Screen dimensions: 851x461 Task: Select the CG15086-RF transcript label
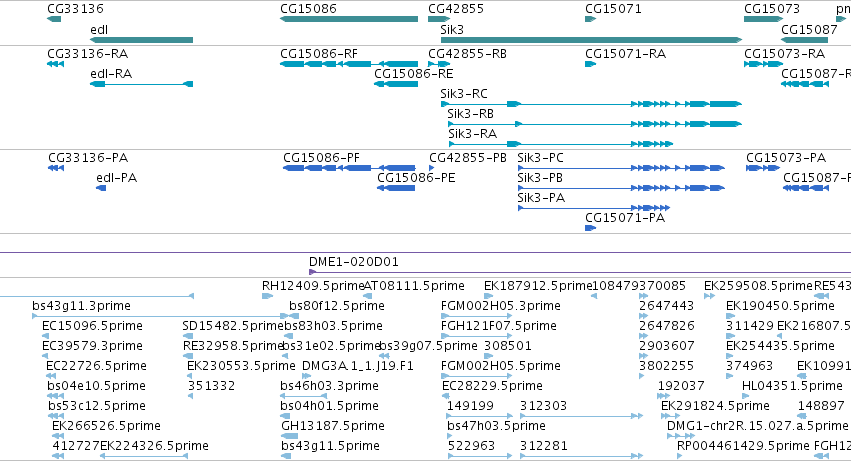tap(319, 54)
